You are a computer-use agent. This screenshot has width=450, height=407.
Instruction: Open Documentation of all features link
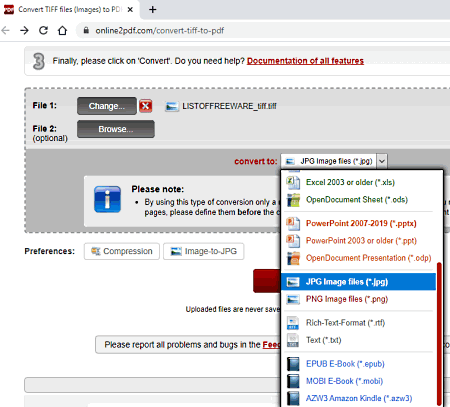click(x=305, y=61)
